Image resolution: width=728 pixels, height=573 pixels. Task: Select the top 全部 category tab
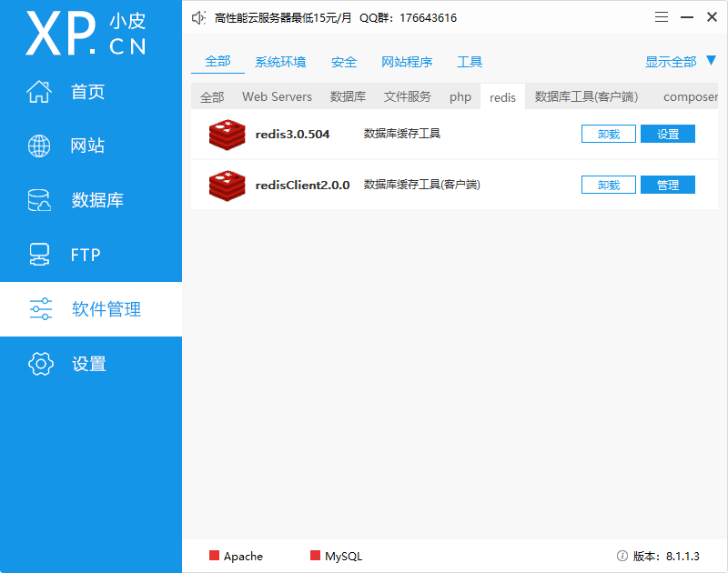tap(217, 61)
